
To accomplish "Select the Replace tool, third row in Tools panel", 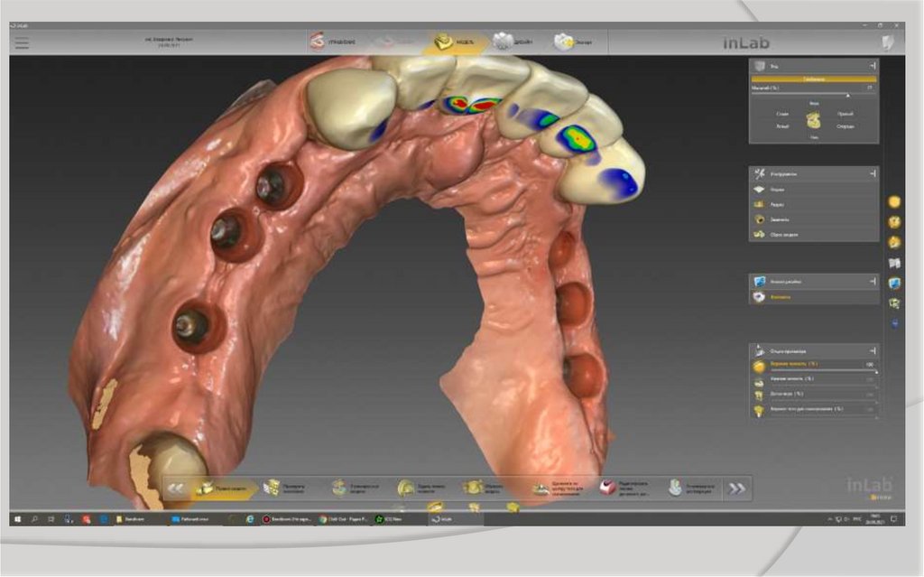I will click(813, 219).
